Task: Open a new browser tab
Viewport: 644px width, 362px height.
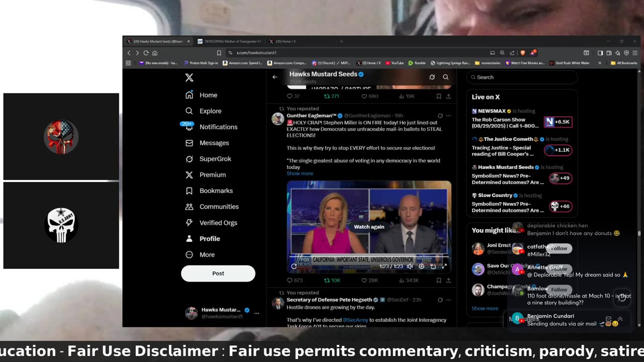Action: [341, 41]
